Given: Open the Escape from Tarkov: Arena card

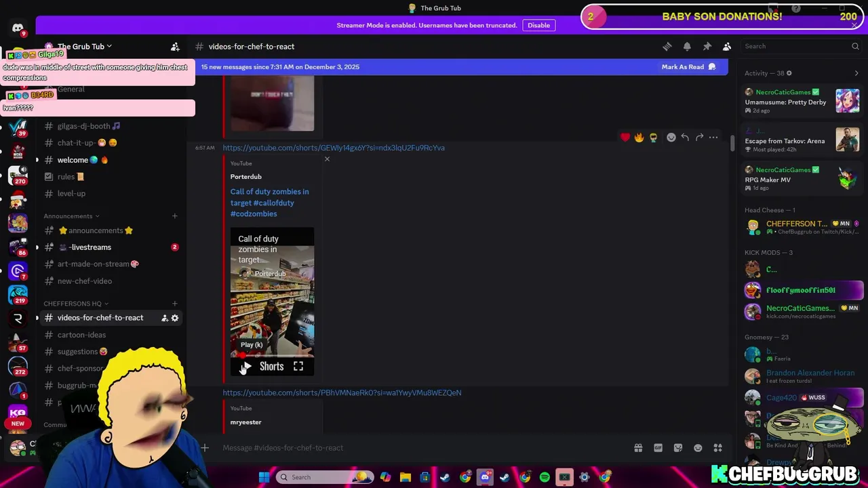Looking at the screenshot, I should click(802, 141).
